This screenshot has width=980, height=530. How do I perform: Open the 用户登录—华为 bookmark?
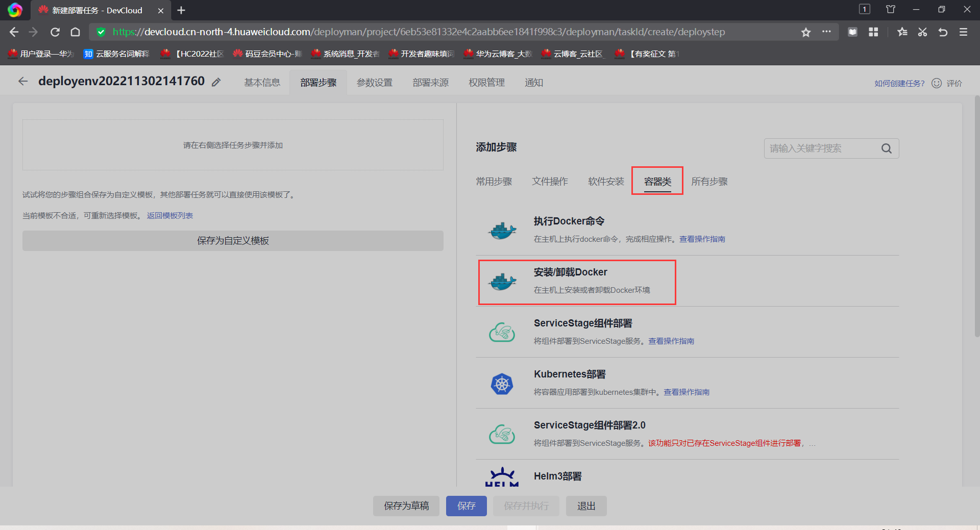(41, 54)
